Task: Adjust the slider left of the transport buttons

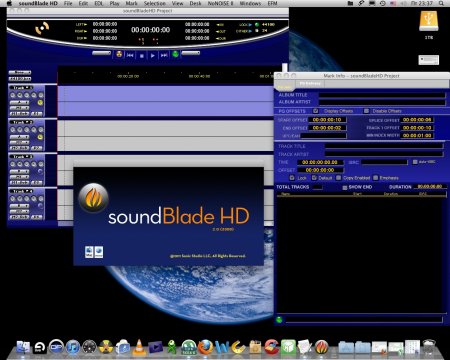Action: [x=102, y=53]
